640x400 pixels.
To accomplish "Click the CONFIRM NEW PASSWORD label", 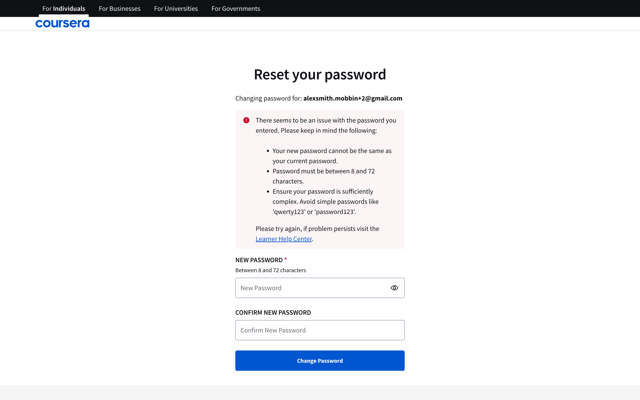I will tap(273, 313).
